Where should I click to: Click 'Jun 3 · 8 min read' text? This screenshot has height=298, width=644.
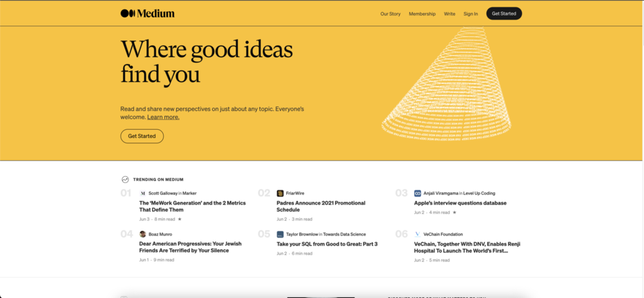click(x=158, y=219)
